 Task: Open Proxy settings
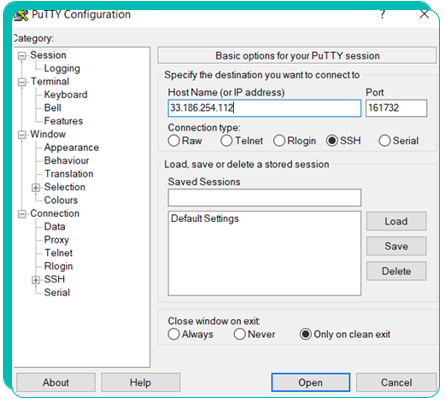tap(57, 240)
